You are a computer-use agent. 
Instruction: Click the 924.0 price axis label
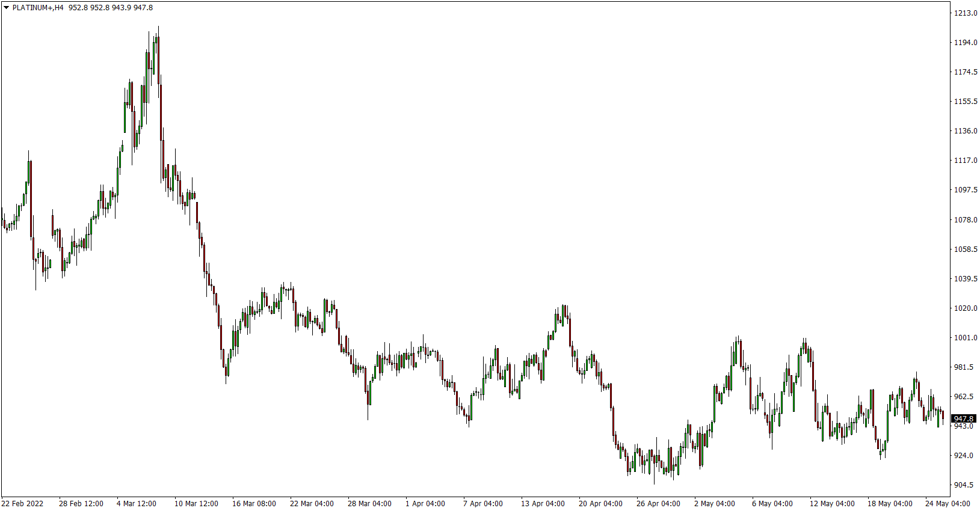pyautogui.click(x=964, y=456)
